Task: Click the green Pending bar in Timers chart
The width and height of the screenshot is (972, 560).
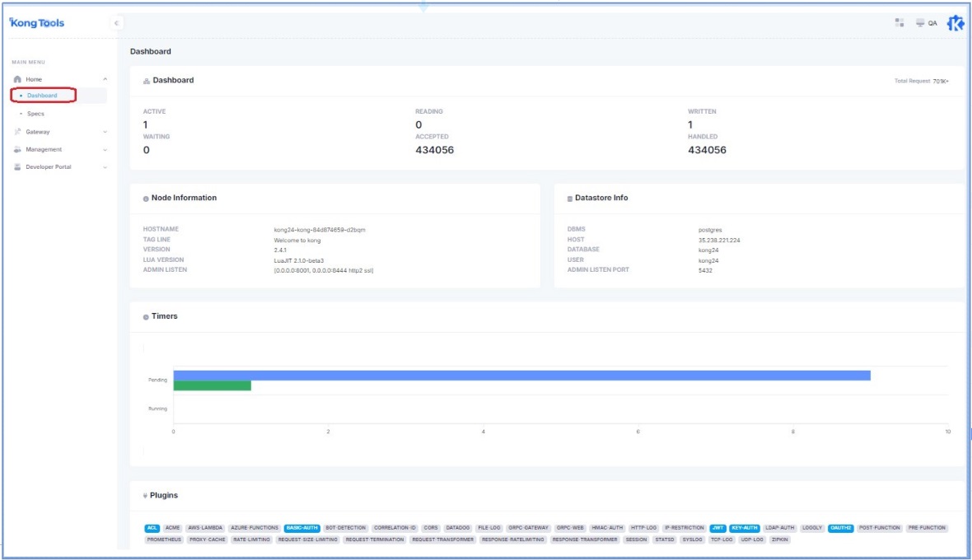Action: click(212, 385)
